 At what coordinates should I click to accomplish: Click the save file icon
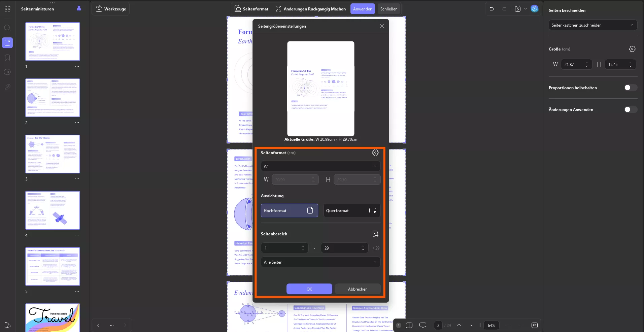(518, 9)
